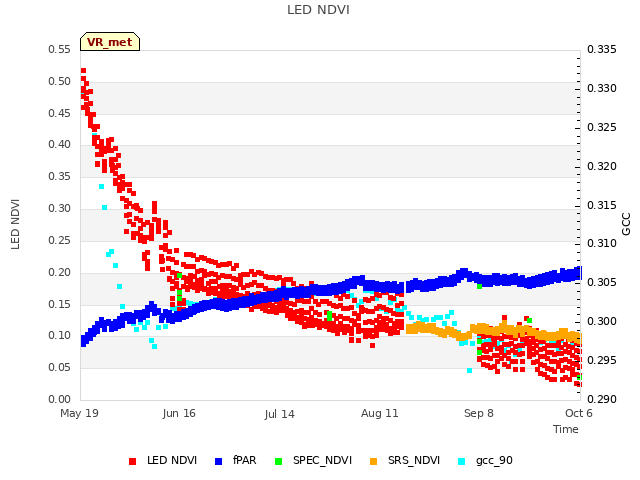The width and height of the screenshot is (640, 480).
Task: Click the right axis title GCC
Action: [x=626, y=224]
